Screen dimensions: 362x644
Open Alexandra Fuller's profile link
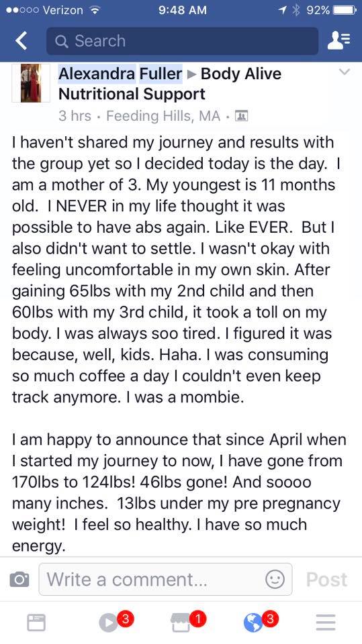click(x=120, y=74)
